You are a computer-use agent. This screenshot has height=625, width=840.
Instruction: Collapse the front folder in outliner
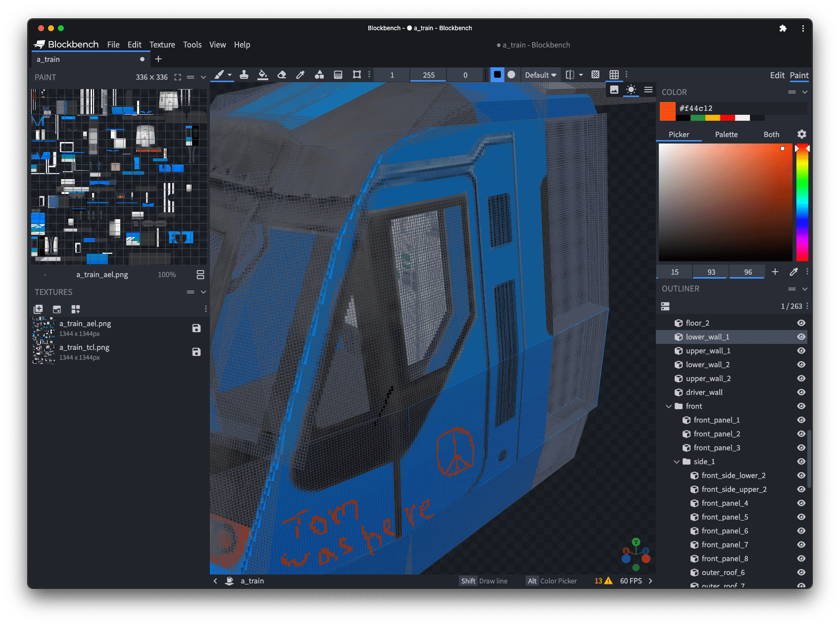[x=669, y=406]
